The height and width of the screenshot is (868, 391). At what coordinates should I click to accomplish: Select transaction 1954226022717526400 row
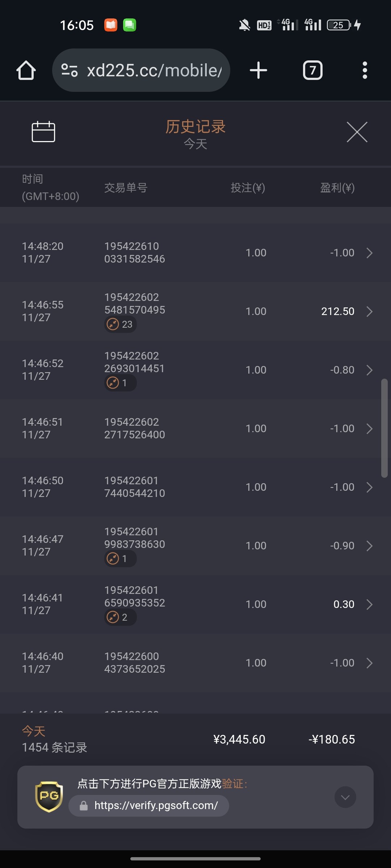tap(135, 429)
